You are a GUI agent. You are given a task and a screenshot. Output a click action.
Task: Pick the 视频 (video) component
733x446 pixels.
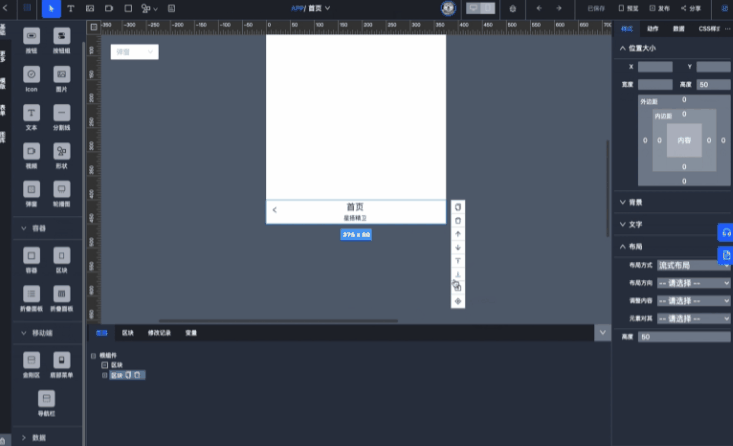32,154
